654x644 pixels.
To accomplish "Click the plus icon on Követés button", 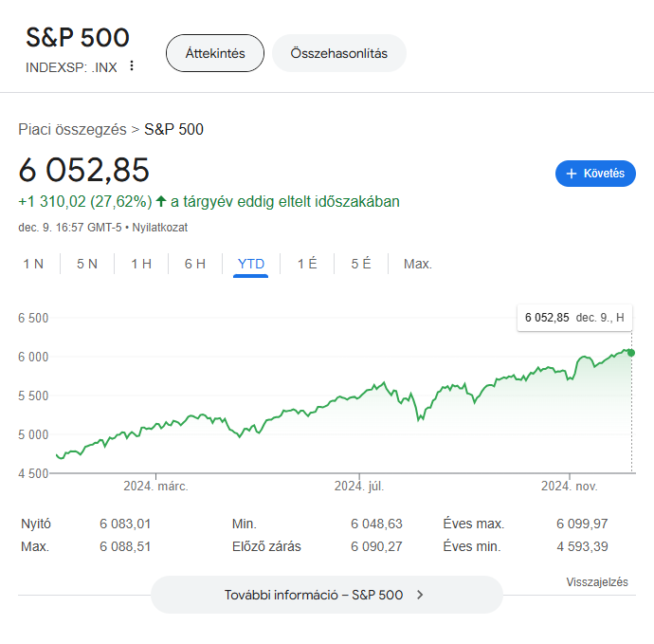I will [572, 174].
